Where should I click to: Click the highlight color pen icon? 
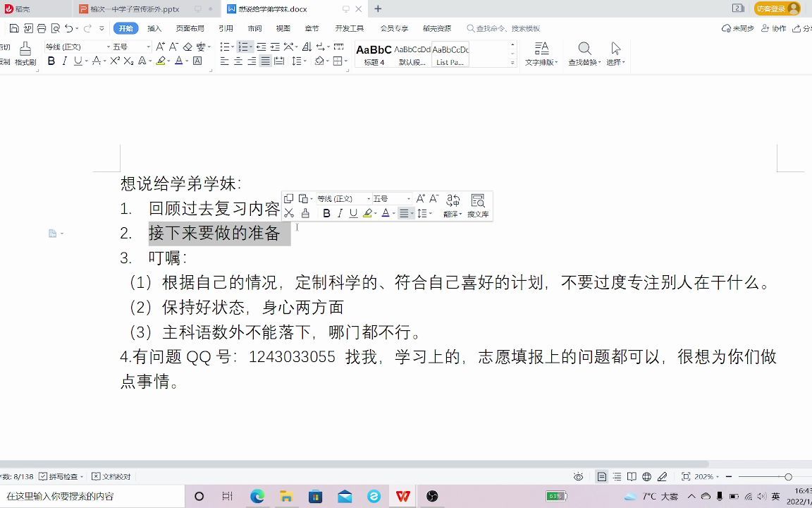(162, 61)
